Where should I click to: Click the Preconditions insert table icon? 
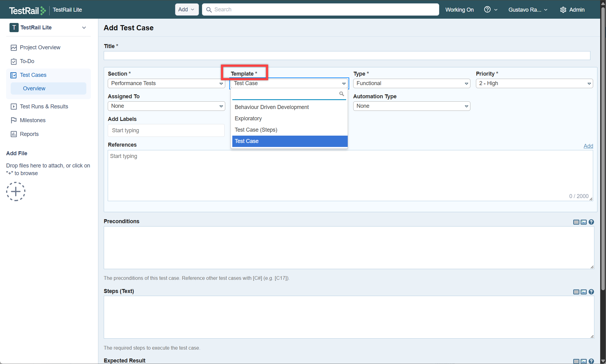[576, 222]
